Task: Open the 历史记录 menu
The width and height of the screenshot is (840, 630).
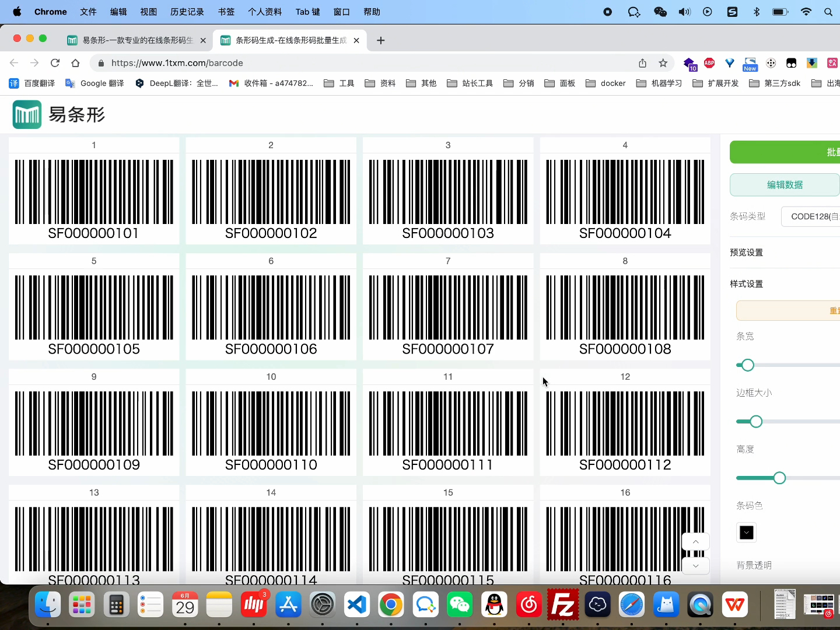Action: click(x=187, y=12)
